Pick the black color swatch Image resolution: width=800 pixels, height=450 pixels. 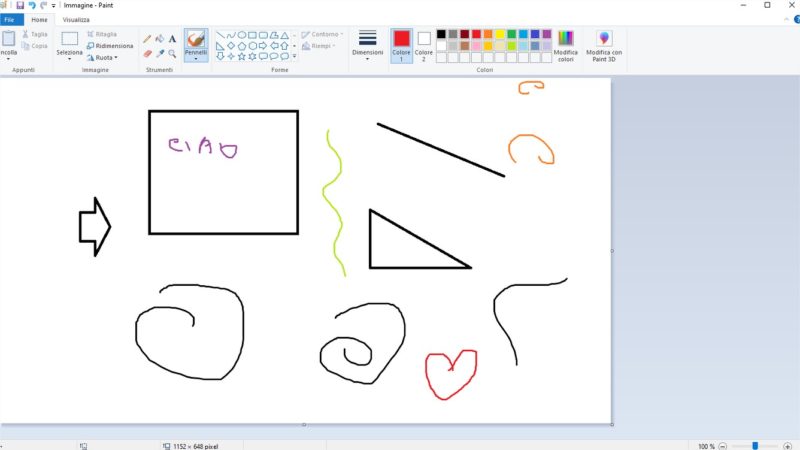pyautogui.click(x=441, y=34)
